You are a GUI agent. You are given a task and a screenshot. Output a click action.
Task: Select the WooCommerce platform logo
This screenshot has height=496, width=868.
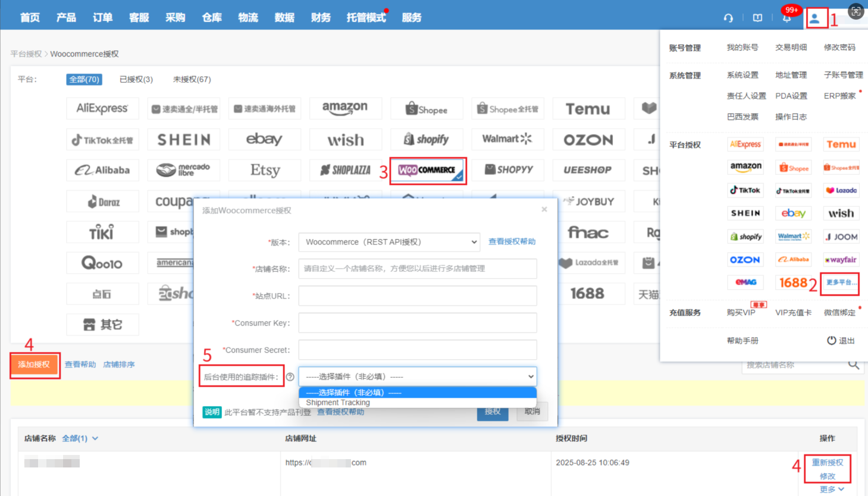click(x=427, y=170)
